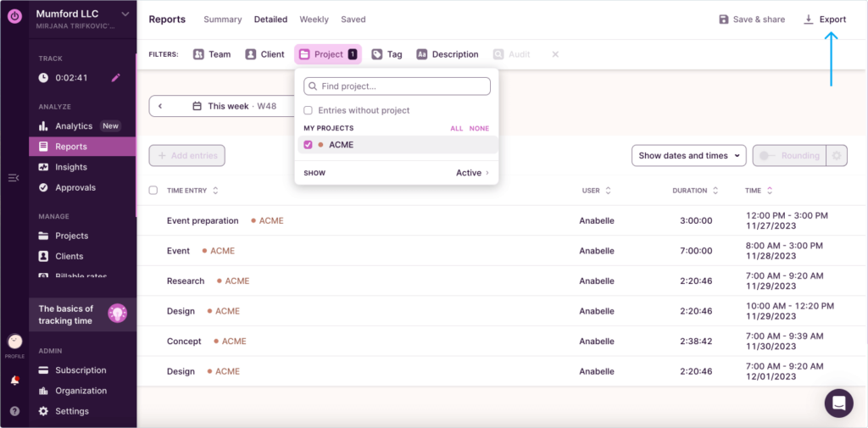This screenshot has height=428, width=868.
Task: Click the help question mark icon
Action: point(14,411)
